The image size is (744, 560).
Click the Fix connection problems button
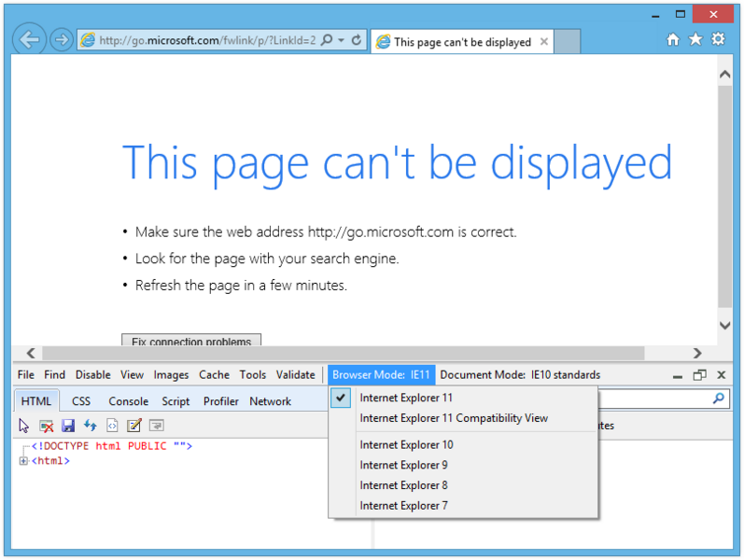click(x=191, y=341)
